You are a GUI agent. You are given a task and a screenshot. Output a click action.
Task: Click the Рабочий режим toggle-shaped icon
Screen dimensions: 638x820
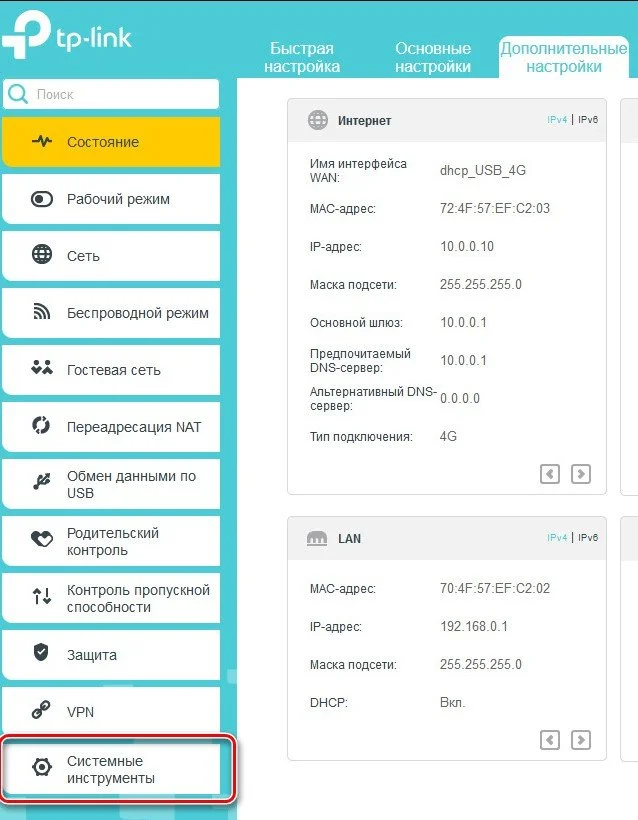(42, 199)
